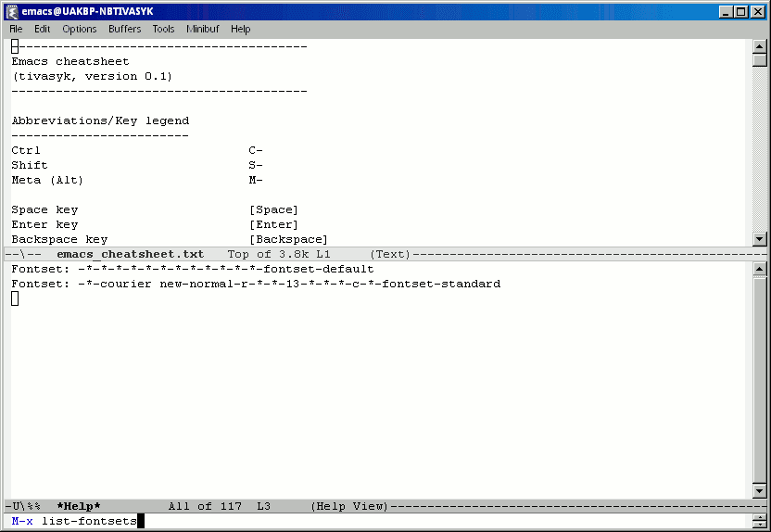Viewport: 771px width, 532px height.
Task: Click the '[Enter]' notation
Action: 274,224
